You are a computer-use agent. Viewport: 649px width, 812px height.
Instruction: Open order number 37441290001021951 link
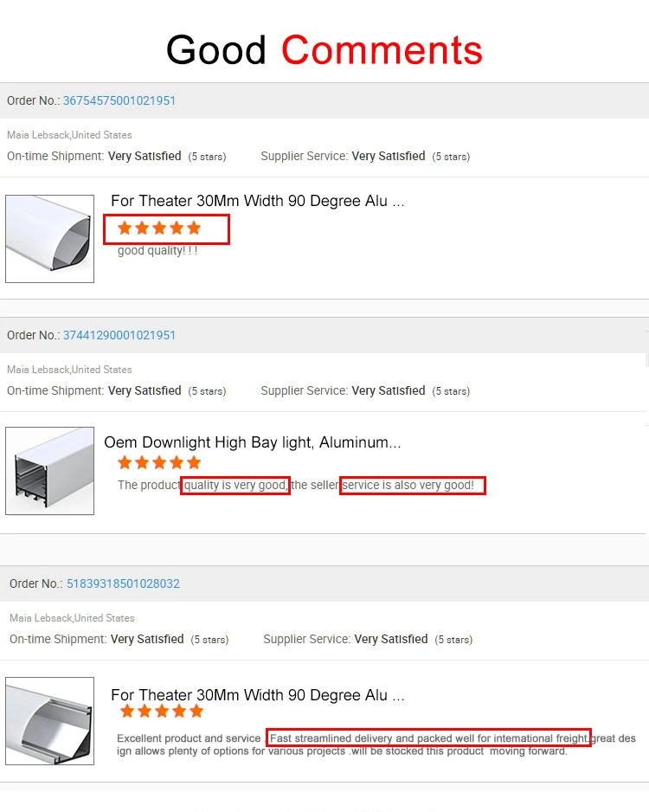tap(119, 335)
